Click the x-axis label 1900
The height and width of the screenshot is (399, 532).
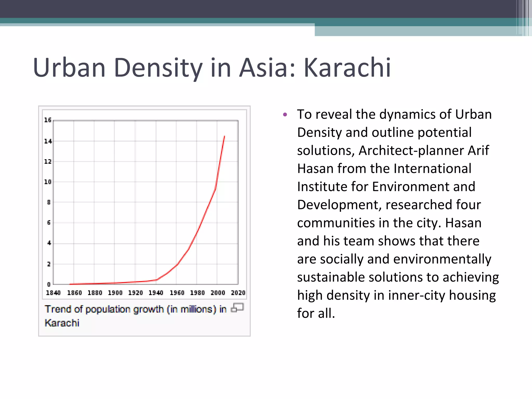tap(115, 293)
